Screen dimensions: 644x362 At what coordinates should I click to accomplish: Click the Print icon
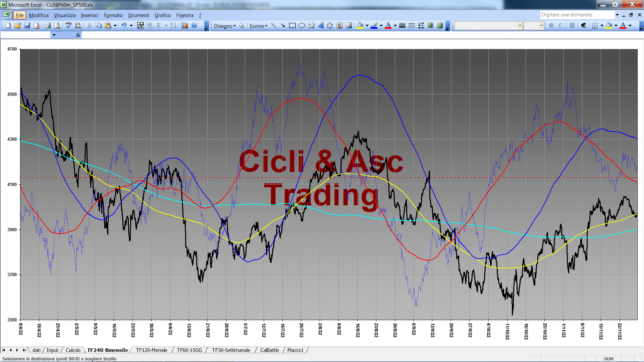click(x=48, y=25)
